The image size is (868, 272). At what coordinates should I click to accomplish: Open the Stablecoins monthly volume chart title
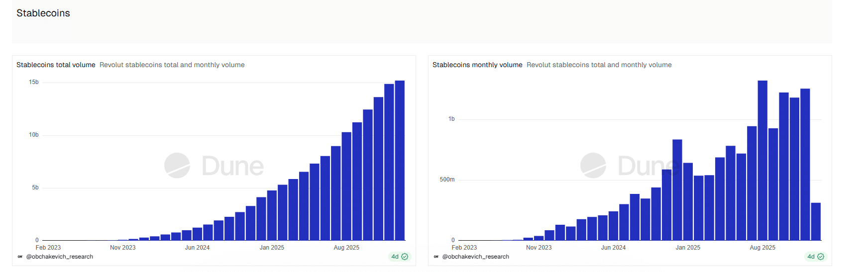click(x=477, y=65)
